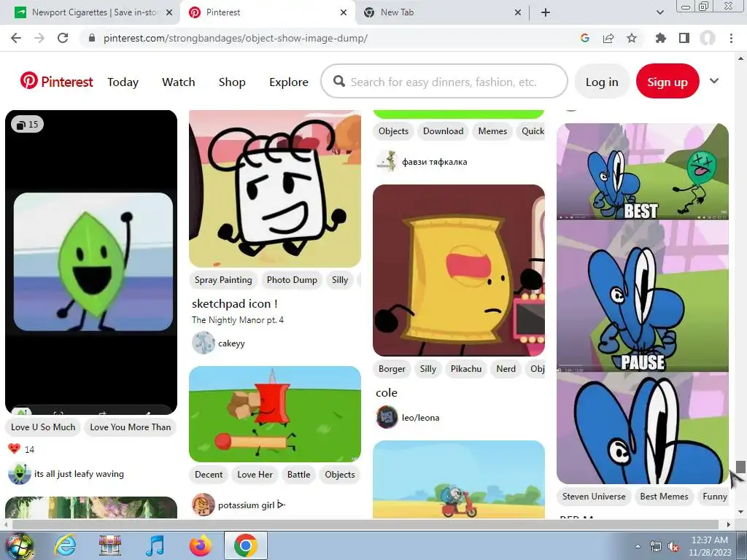Viewport: 747px width, 560px height.
Task: Show hidden tray icons arrow
Action: pyautogui.click(x=638, y=546)
